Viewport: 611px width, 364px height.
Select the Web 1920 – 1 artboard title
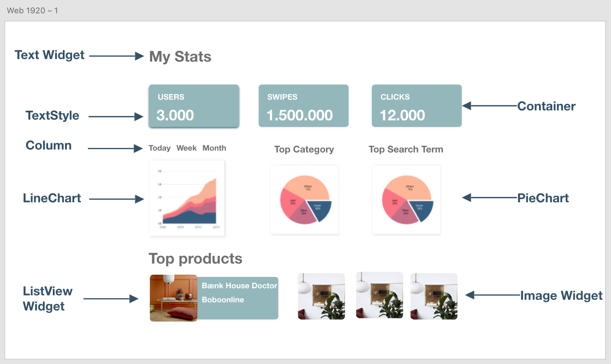tap(33, 10)
